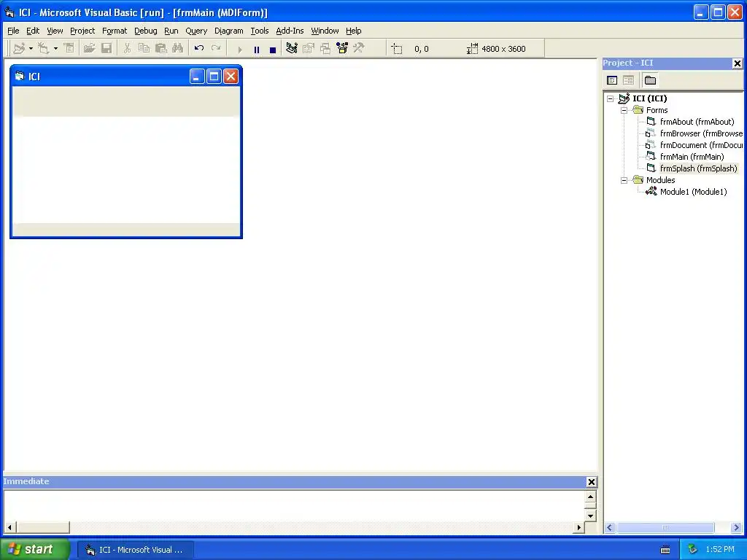Screen dimensions: 747x560
Task: Open the Toolbox hammer icon
Action: pos(359,49)
